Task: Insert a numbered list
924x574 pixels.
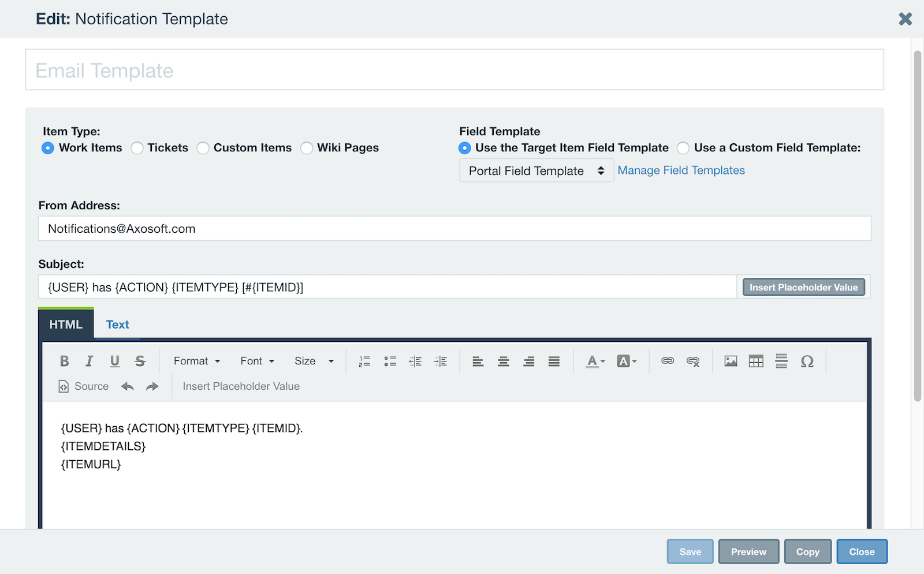Action: (364, 361)
